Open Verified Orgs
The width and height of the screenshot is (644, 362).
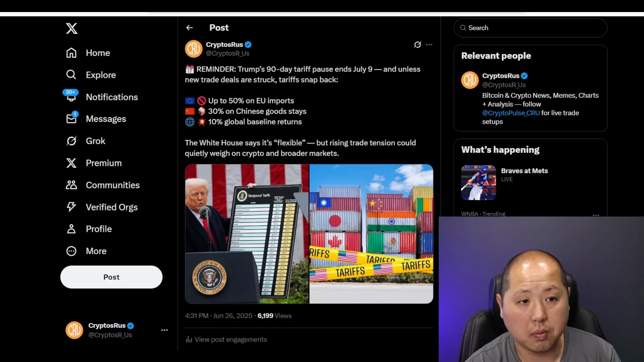pos(102,207)
